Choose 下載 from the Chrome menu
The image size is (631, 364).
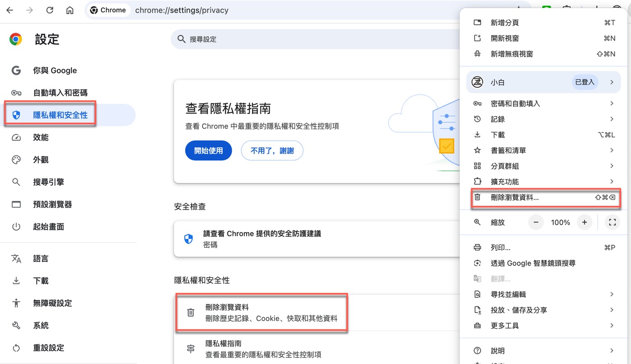click(x=544, y=135)
